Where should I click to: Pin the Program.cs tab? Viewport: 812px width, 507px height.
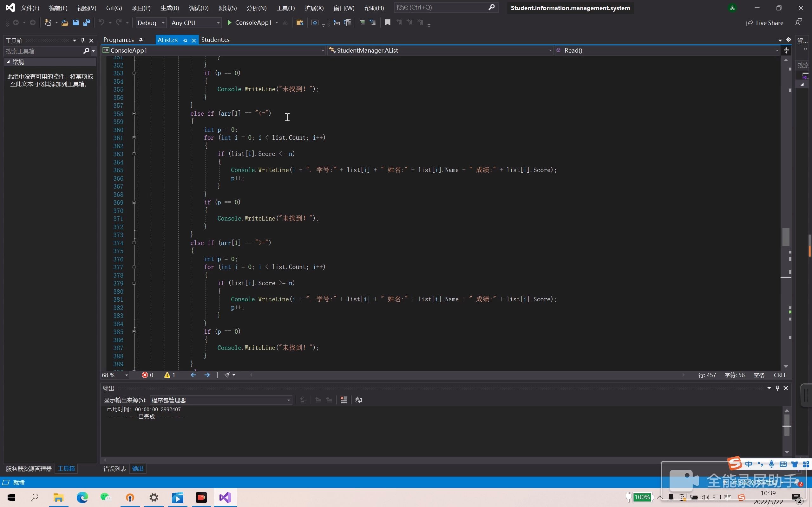[141, 40]
